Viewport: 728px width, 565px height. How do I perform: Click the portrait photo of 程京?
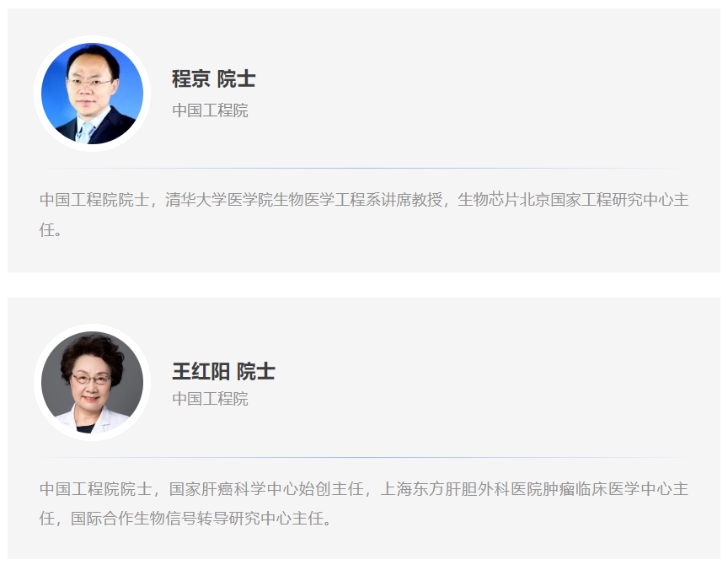click(93, 94)
